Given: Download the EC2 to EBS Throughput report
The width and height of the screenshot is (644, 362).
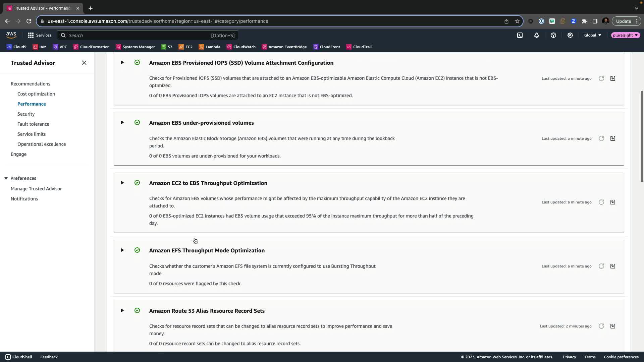Looking at the screenshot, I should click(x=612, y=202).
